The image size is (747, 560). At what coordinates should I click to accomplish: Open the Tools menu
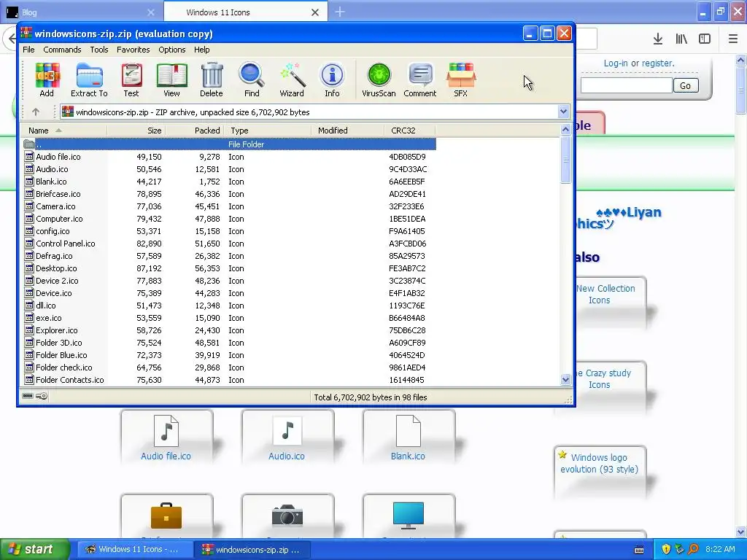(x=99, y=50)
